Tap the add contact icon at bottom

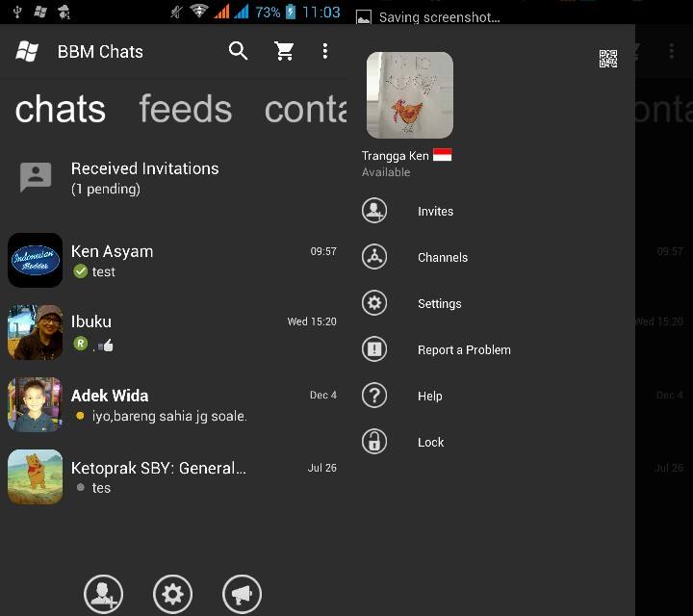pos(103,594)
